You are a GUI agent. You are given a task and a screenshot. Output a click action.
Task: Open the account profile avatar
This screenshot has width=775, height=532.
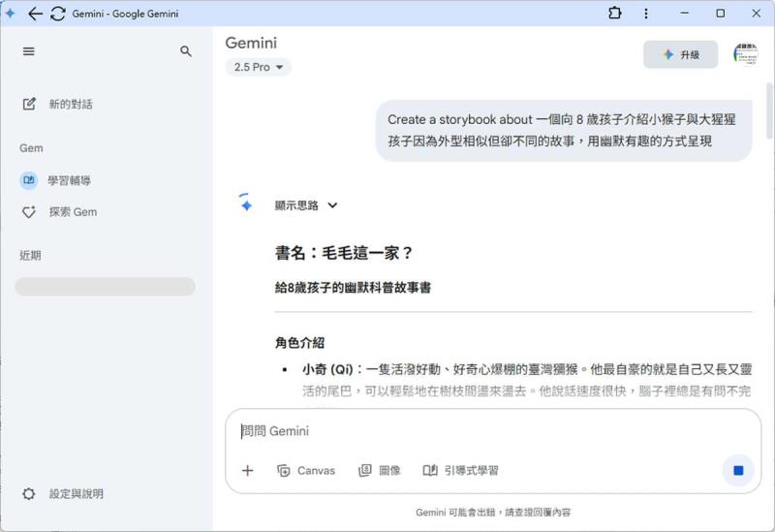pyautogui.click(x=746, y=54)
